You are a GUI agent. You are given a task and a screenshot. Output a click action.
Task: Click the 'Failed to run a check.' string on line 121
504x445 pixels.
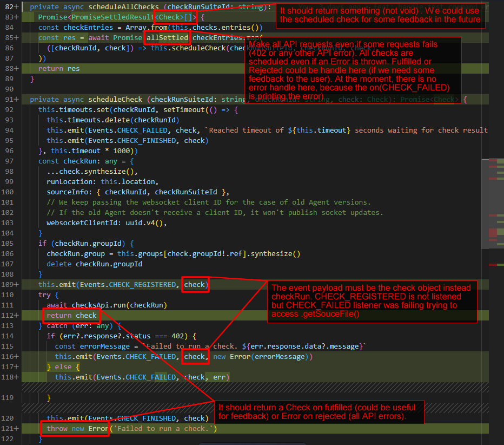pyautogui.click(x=163, y=429)
